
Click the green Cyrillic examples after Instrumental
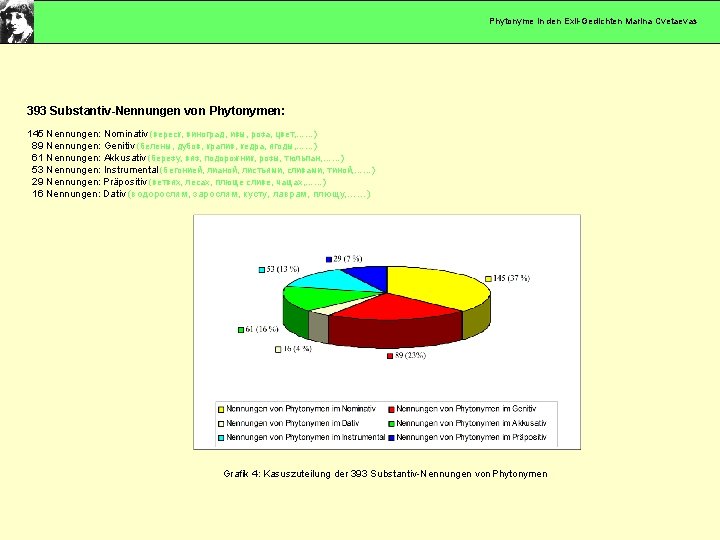click(268, 170)
